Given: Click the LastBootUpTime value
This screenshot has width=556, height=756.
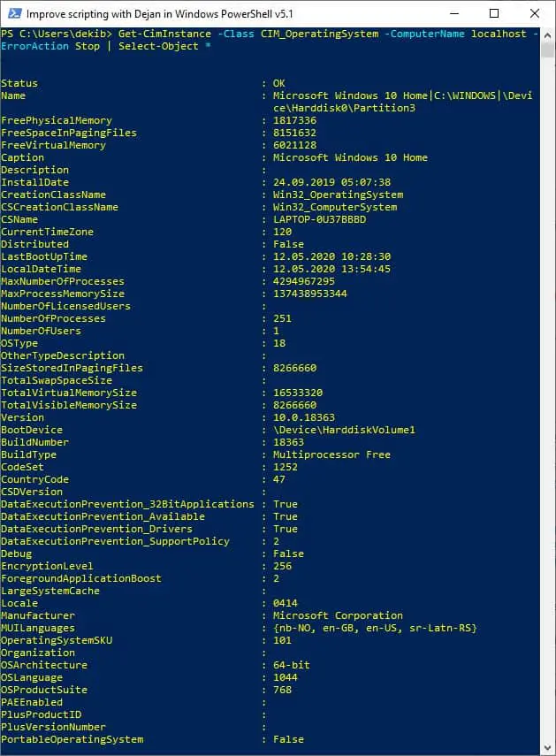Looking at the screenshot, I should tap(332, 256).
